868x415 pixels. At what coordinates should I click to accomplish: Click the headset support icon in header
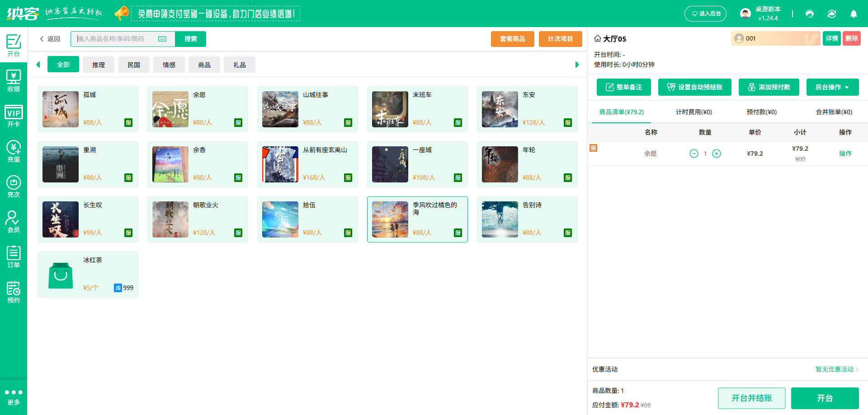coord(810,14)
